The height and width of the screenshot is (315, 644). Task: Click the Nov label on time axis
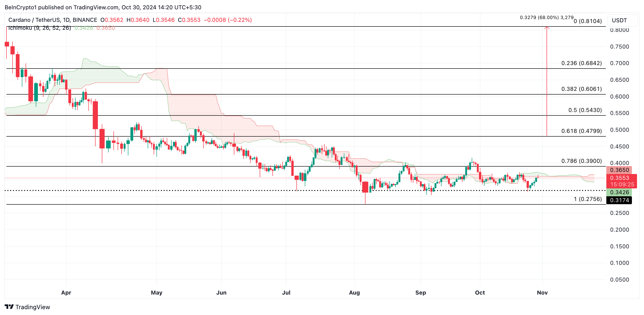pos(542,292)
